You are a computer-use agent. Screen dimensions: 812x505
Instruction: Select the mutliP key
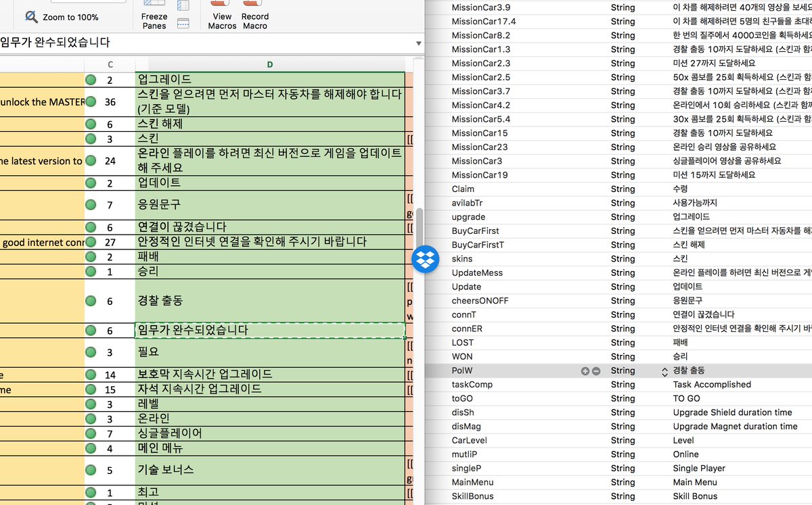(464, 454)
